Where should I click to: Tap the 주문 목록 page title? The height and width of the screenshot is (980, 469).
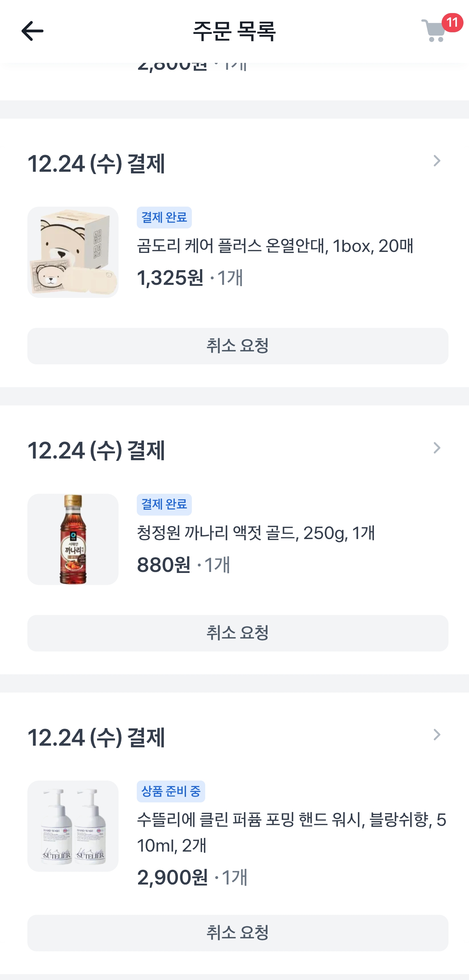tap(234, 31)
